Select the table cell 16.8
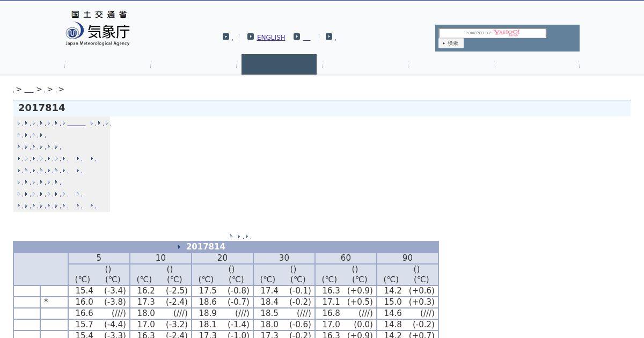Image resolution: width=644 pixels, height=338 pixels. 331,313
